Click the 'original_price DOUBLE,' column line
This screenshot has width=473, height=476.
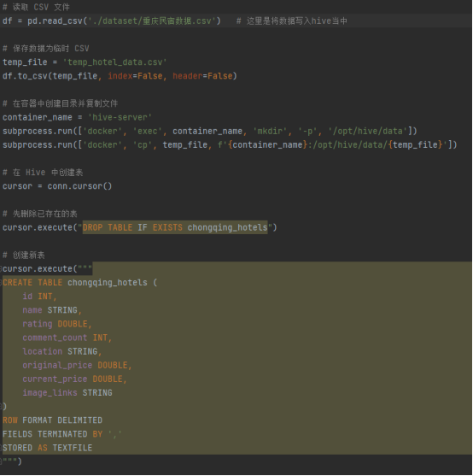[77, 365]
